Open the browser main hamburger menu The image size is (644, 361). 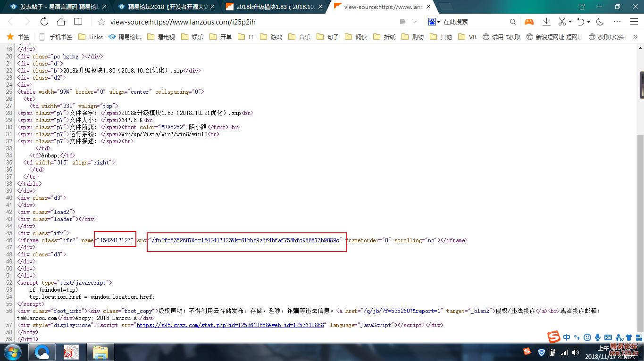[x=634, y=22]
